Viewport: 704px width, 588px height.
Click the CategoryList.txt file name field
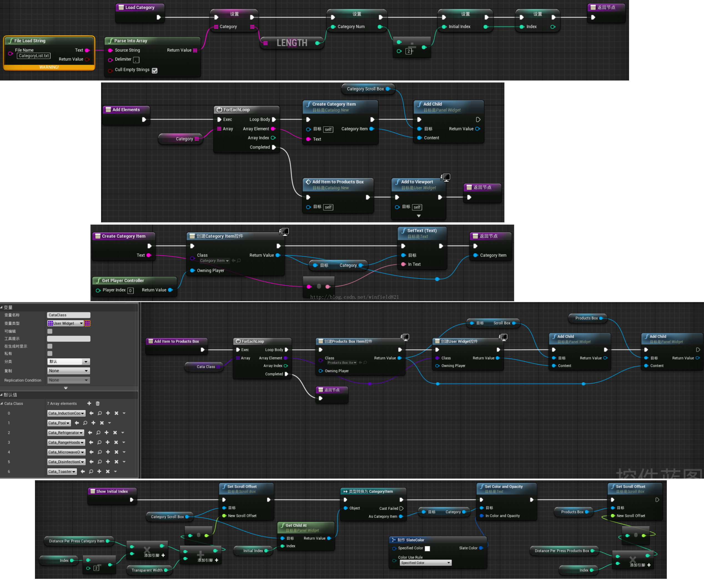click(34, 56)
